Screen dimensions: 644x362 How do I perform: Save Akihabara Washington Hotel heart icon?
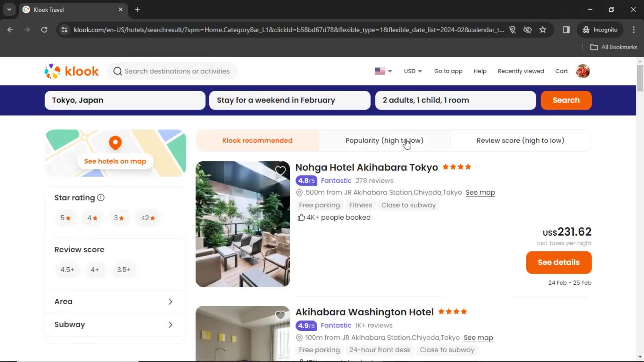point(280,315)
